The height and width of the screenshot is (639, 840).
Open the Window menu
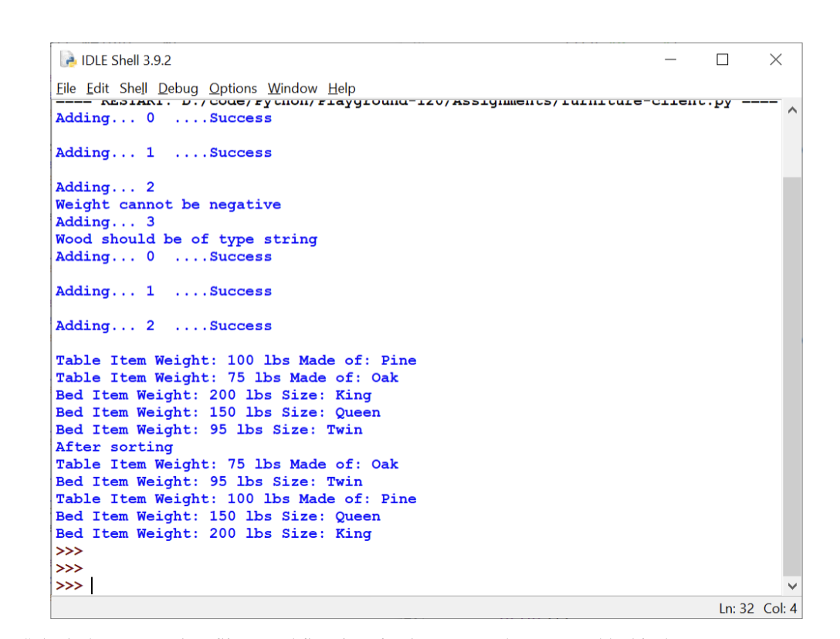coord(292,88)
